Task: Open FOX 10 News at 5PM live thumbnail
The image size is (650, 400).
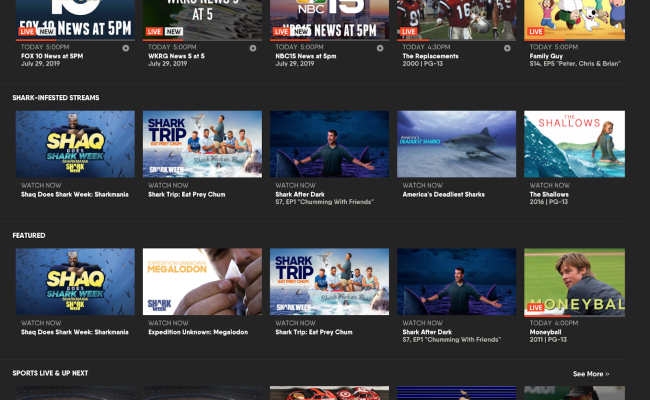Action: coord(75,20)
